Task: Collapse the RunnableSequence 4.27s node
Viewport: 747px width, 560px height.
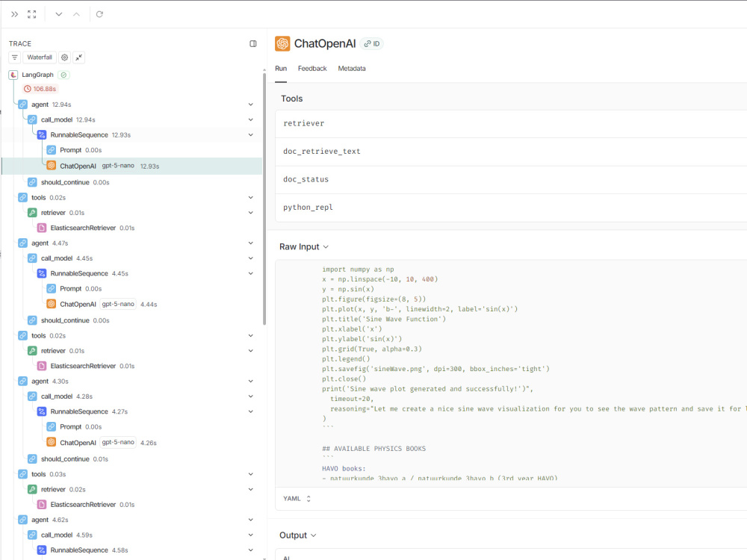Action: point(250,411)
